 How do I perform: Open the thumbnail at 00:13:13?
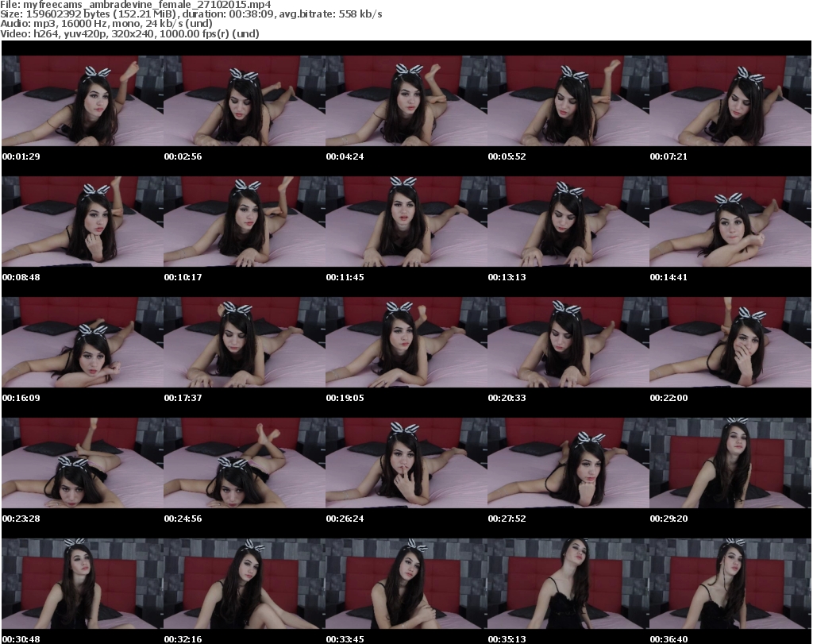coord(568,222)
